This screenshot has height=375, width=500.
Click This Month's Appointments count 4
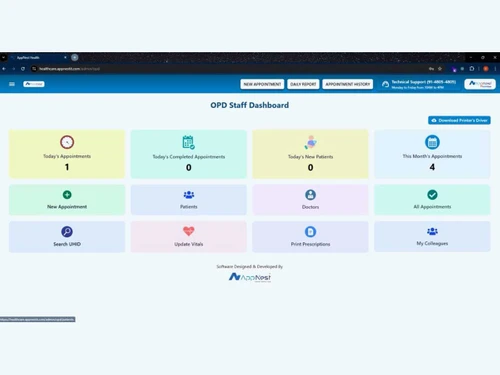tap(432, 167)
